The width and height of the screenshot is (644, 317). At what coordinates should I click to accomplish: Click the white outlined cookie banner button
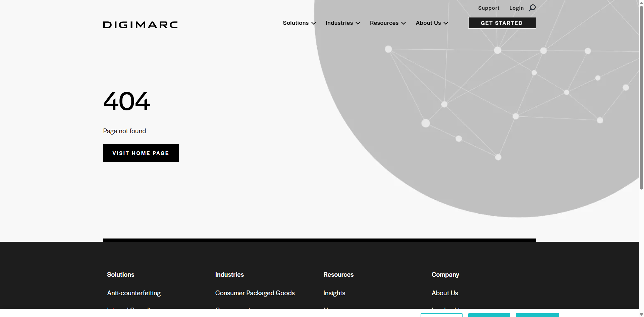pos(441,315)
